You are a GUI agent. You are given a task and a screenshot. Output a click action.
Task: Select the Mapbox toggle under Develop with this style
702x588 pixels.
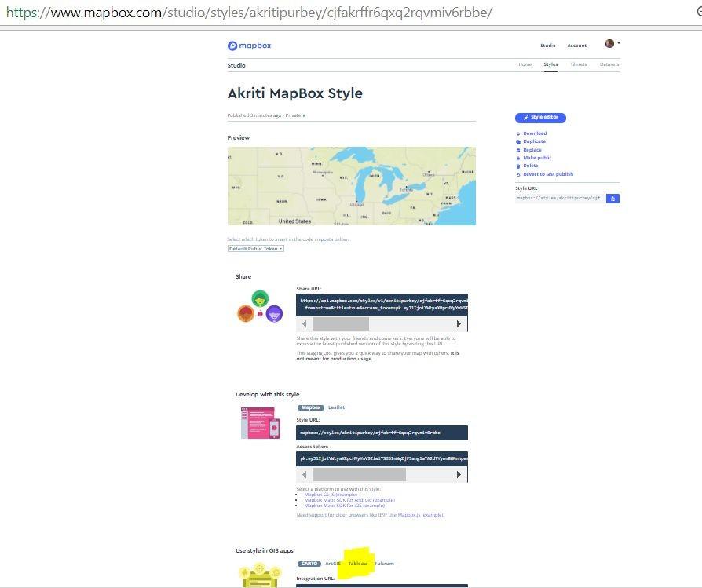point(311,407)
